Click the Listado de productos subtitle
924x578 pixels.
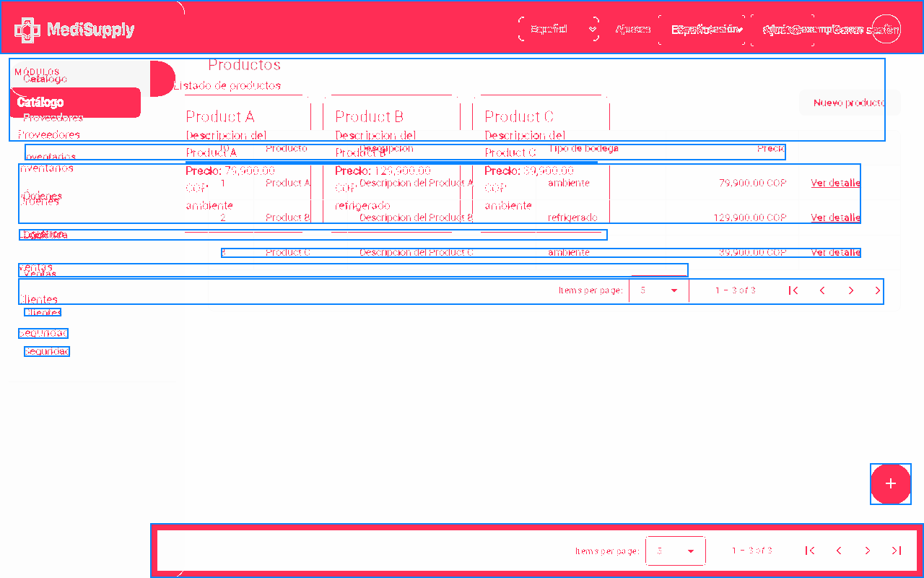227,86
